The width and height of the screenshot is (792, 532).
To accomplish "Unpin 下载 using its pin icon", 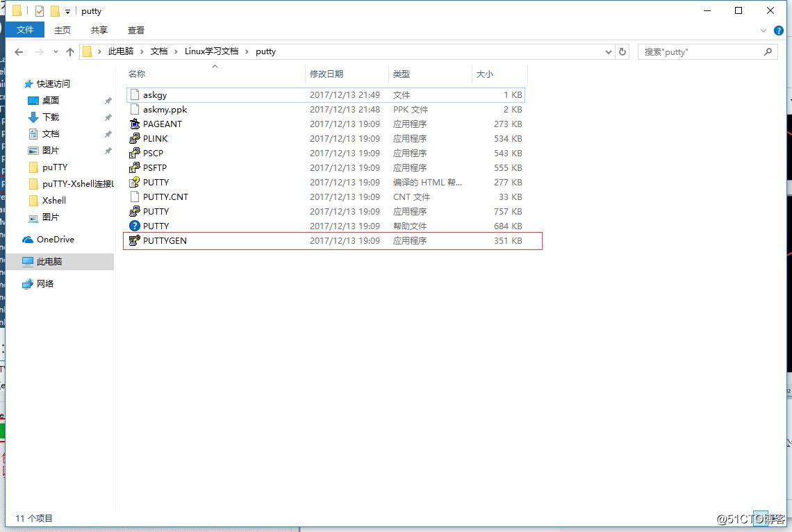I will tap(108, 117).
